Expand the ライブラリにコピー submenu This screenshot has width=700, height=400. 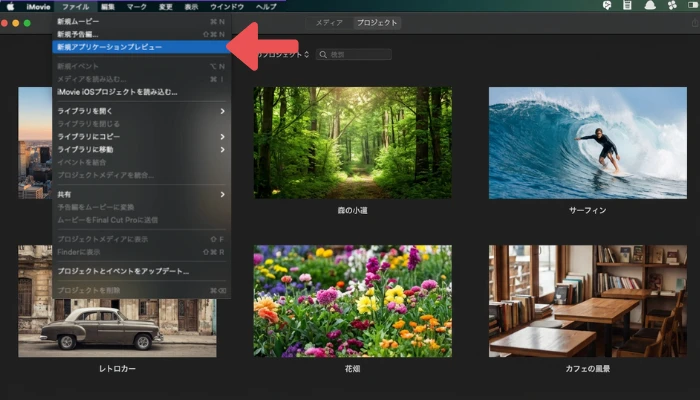(x=222, y=136)
